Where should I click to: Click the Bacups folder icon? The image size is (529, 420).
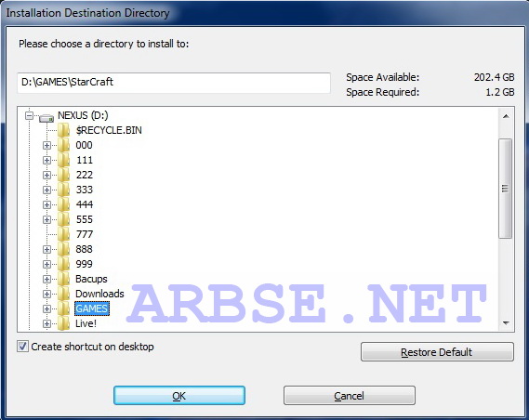(64, 279)
